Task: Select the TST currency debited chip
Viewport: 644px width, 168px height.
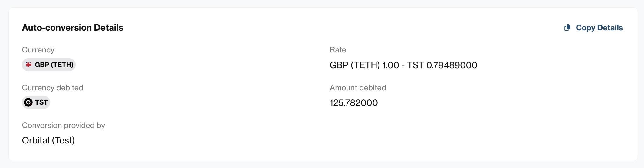Action: [x=36, y=102]
